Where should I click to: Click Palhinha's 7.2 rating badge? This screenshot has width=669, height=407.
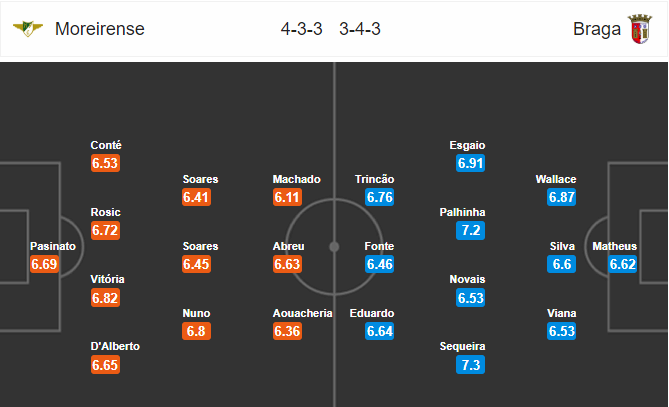coord(470,230)
